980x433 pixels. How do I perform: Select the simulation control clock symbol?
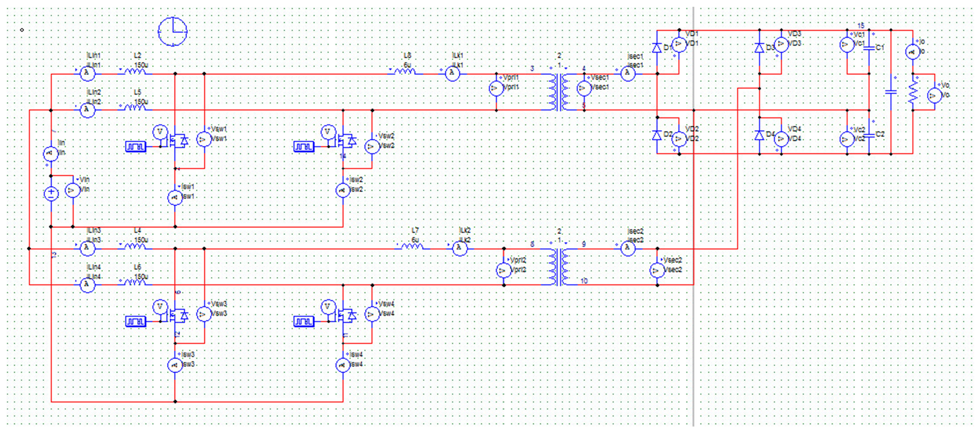tap(173, 32)
